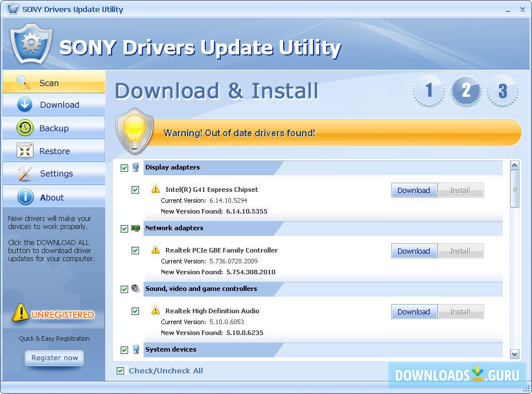The width and height of the screenshot is (532, 394).
Task: Click new version text 6.14.10.5355
Action: pos(247,211)
